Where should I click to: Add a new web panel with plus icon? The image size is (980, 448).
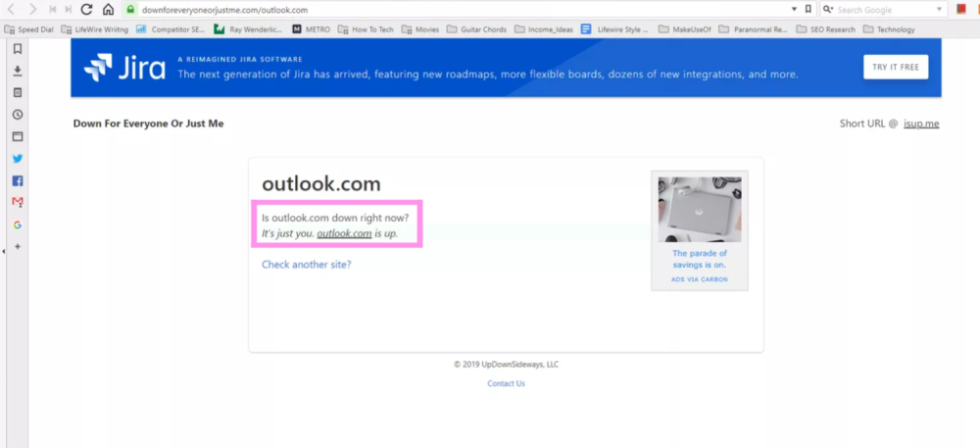coord(18,246)
